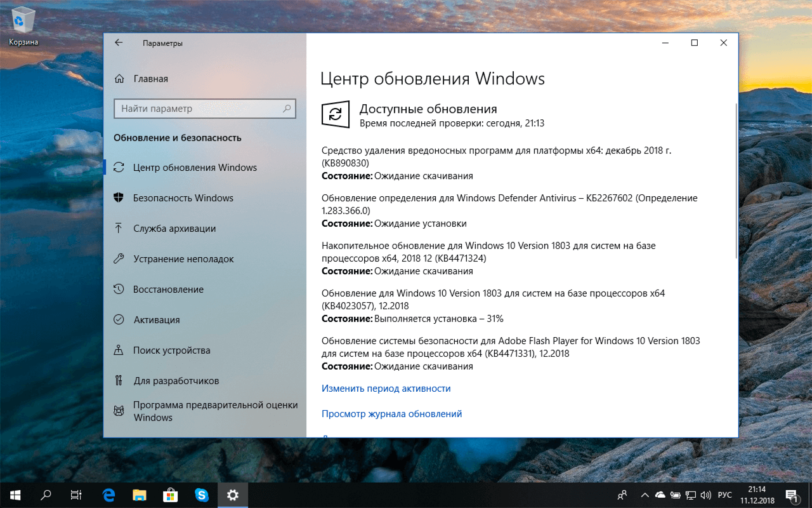Open Изменить период активности link
The image size is (812, 508).
(x=386, y=388)
